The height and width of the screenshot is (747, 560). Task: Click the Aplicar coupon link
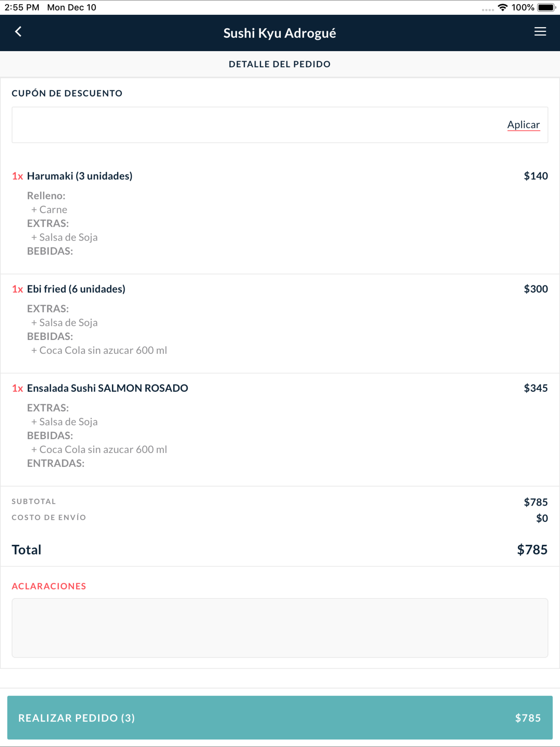point(523,125)
